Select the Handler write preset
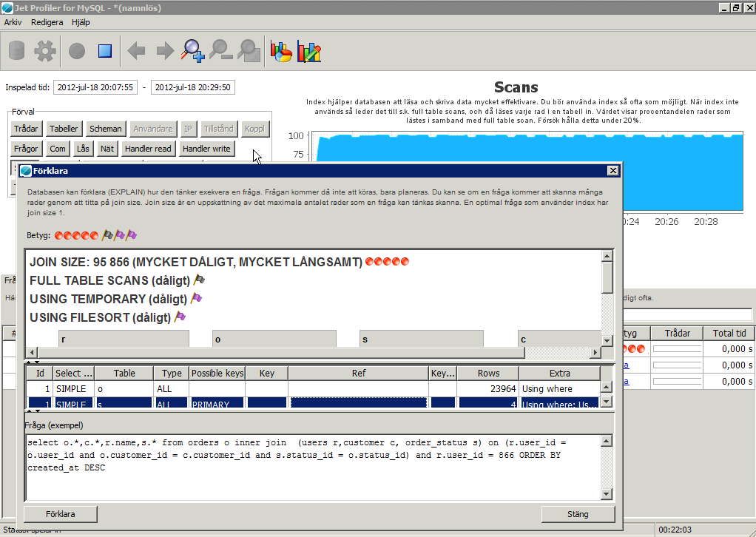Viewport: 756px width, 537px height. (206, 149)
